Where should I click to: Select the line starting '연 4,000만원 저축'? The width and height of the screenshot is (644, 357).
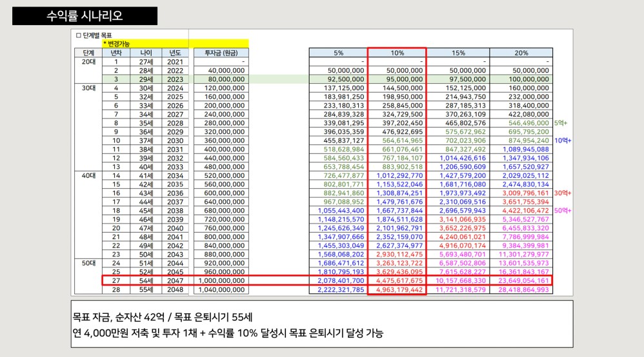[x=228, y=333]
